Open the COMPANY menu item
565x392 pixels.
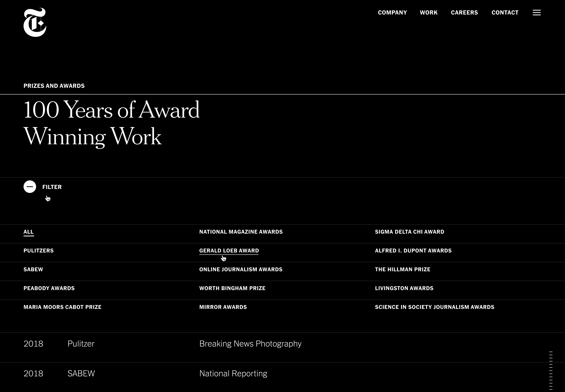coord(392,13)
